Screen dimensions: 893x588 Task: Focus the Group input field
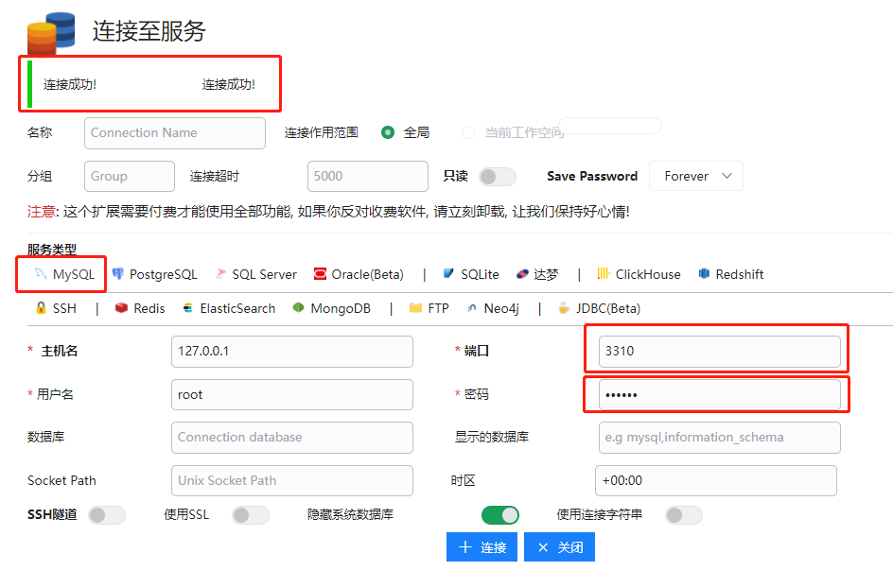point(130,177)
